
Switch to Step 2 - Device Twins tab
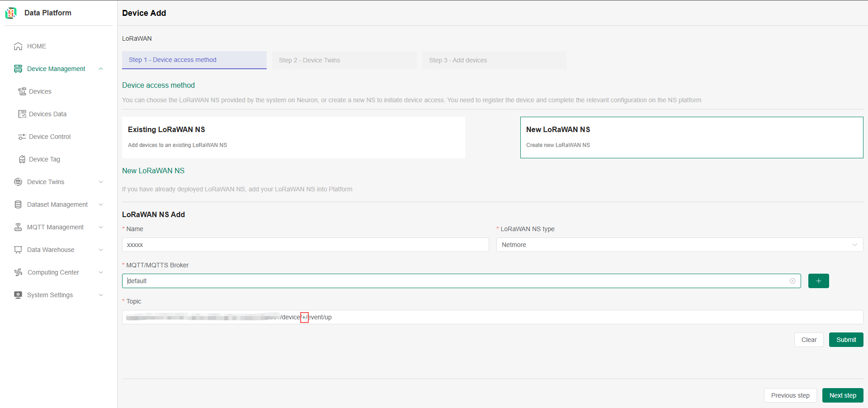click(344, 60)
